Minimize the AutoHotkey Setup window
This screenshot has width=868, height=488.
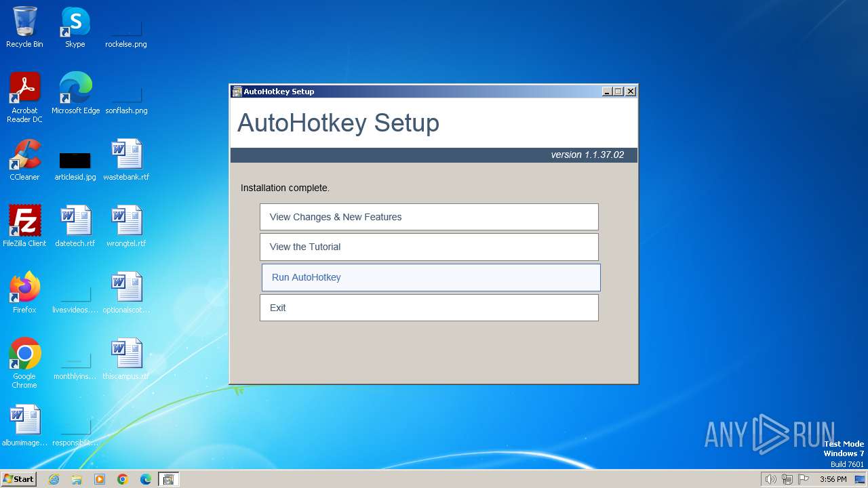tap(607, 91)
